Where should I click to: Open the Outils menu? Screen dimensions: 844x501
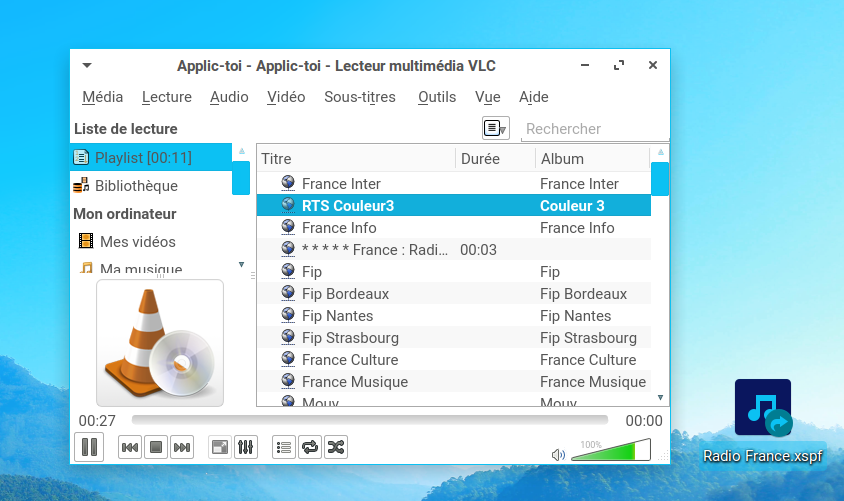coord(437,97)
